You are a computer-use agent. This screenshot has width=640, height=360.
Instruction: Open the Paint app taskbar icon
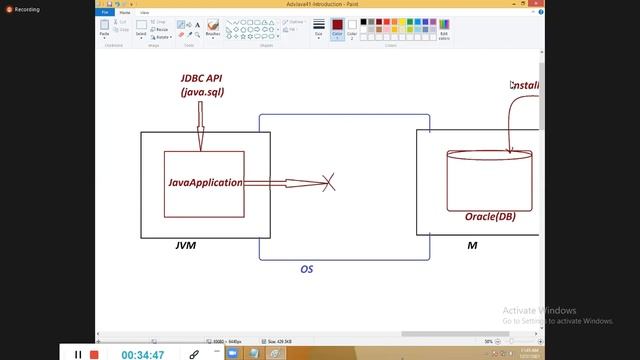276,353
